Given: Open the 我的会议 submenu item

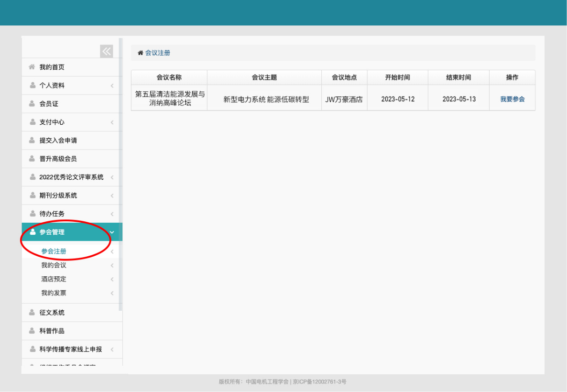Looking at the screenshot, I should click(54, 265).
